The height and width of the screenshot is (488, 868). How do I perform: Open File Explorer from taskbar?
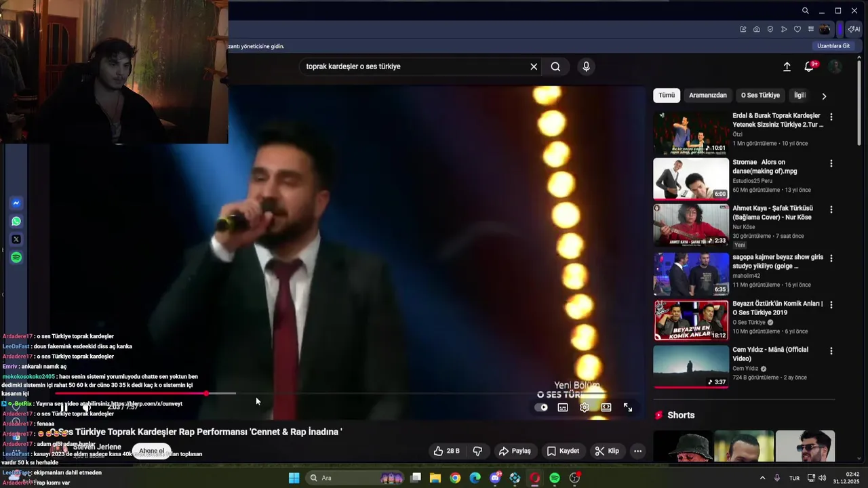(435, 478)
